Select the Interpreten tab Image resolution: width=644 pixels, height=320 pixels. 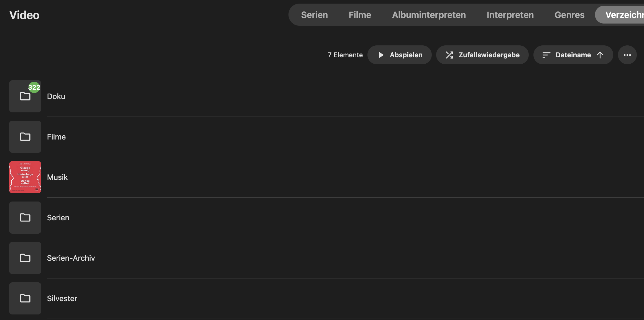pos(510,15)
